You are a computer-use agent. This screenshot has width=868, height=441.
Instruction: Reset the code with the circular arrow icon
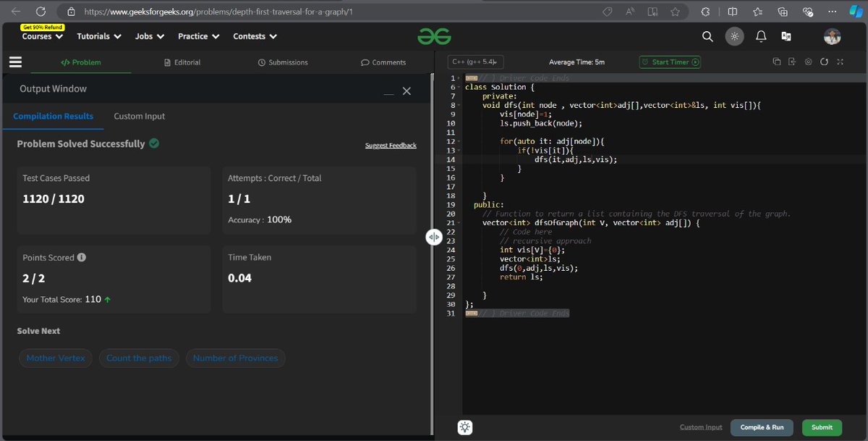pyautogui.click(x=824, y=62)
